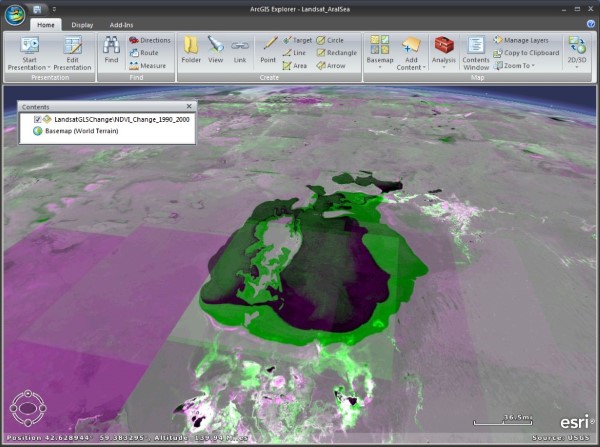600x447 pixels.
Task: Click the Start Presentation button
Action: click(x=29, y=53)
